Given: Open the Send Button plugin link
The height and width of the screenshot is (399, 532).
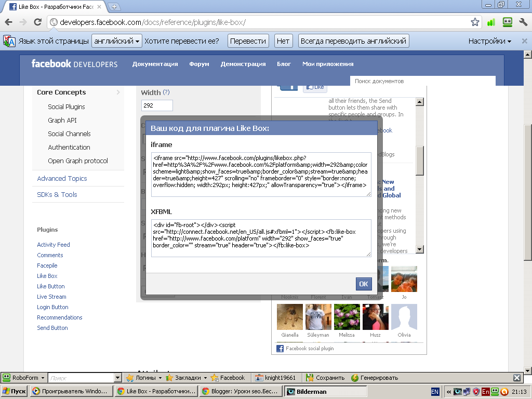Looking at the screenshot, I should pos(52,328).
